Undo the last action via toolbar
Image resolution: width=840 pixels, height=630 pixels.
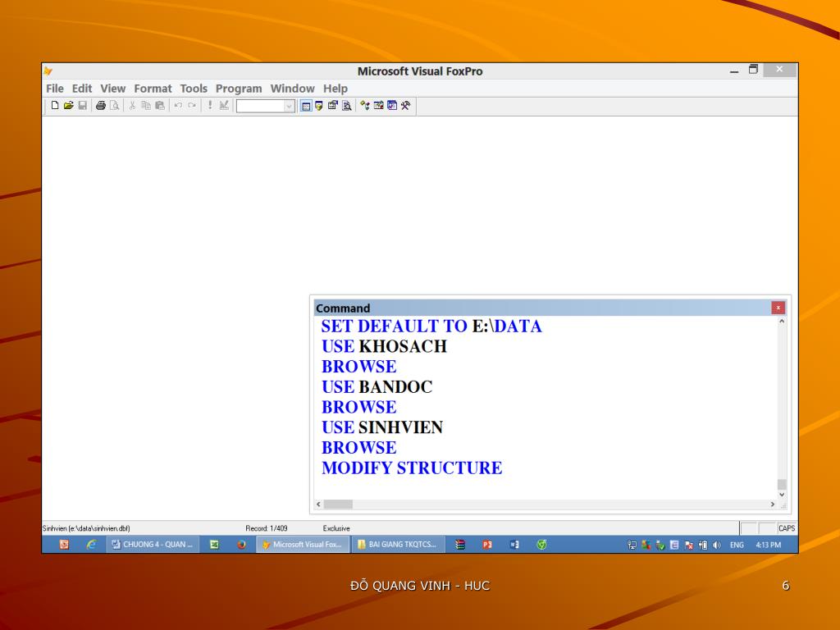click(x=178, y=106)
